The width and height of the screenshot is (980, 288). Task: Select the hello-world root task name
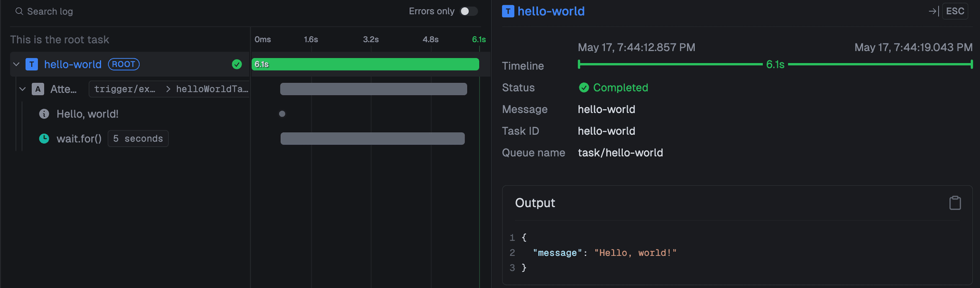(73, 64)
